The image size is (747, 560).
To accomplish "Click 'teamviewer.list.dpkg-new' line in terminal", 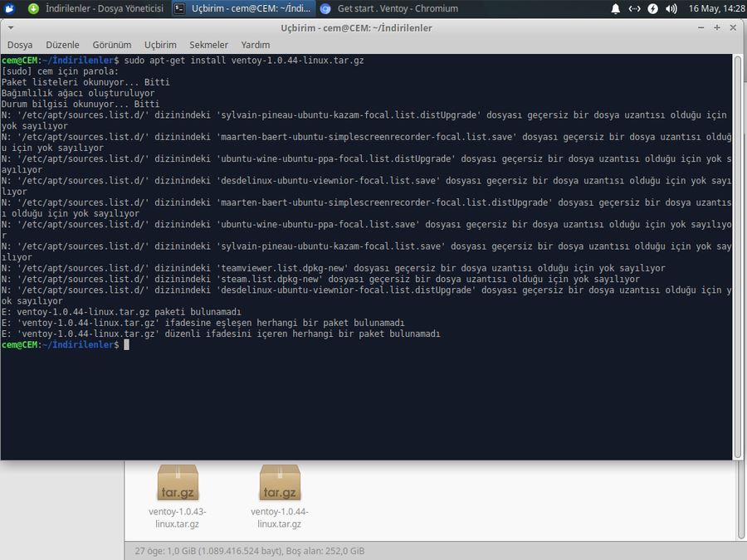I will [x=334, y=268].
